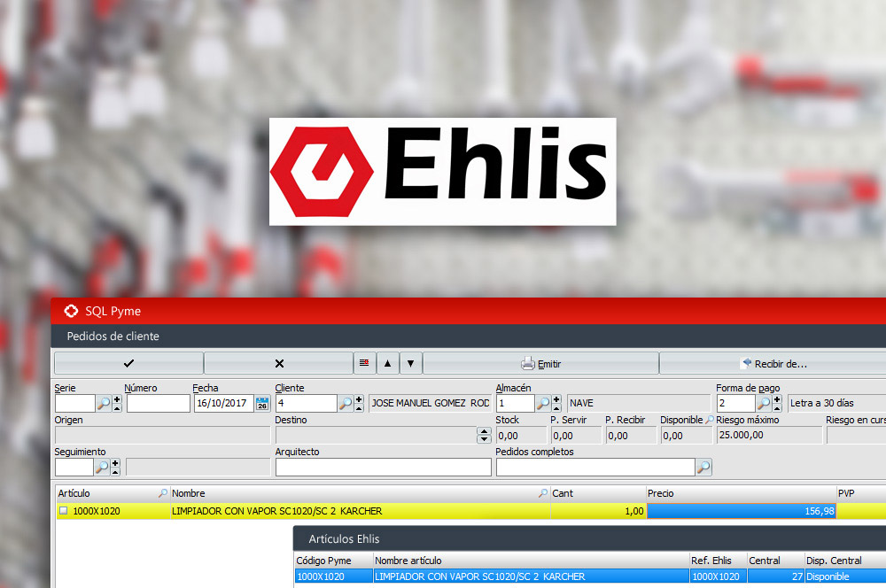Expand the Destino spinner dropdown
The image size is (886, 588).
(484, 435)
